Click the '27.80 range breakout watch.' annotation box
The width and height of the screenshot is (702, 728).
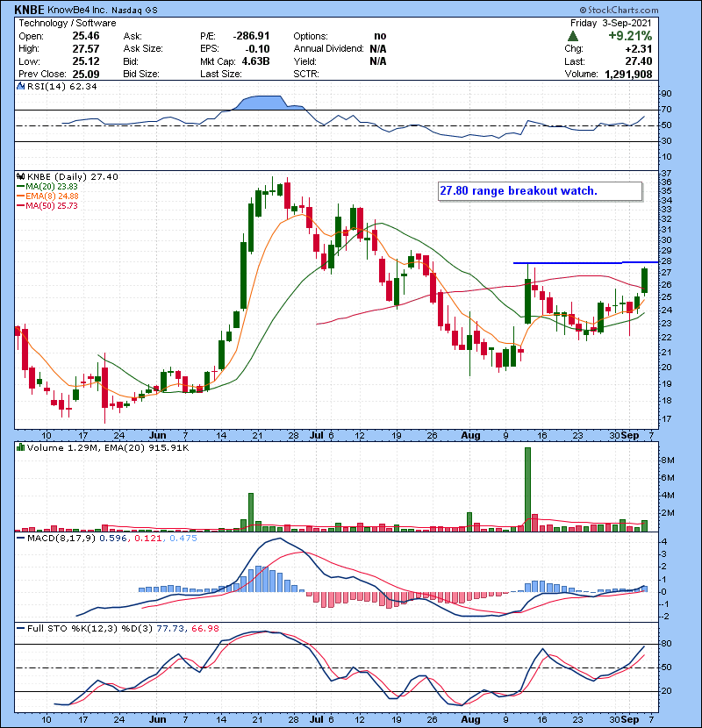click(x=540, y=191)
